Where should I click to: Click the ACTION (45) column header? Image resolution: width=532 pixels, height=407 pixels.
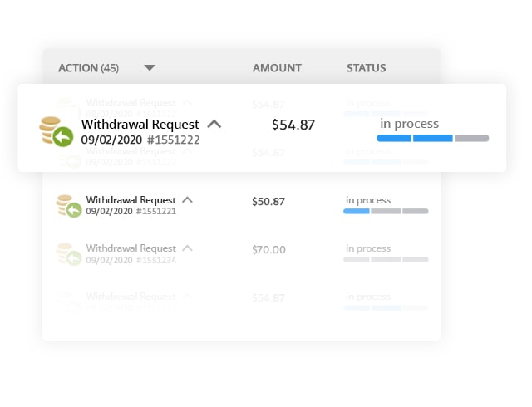89,68
